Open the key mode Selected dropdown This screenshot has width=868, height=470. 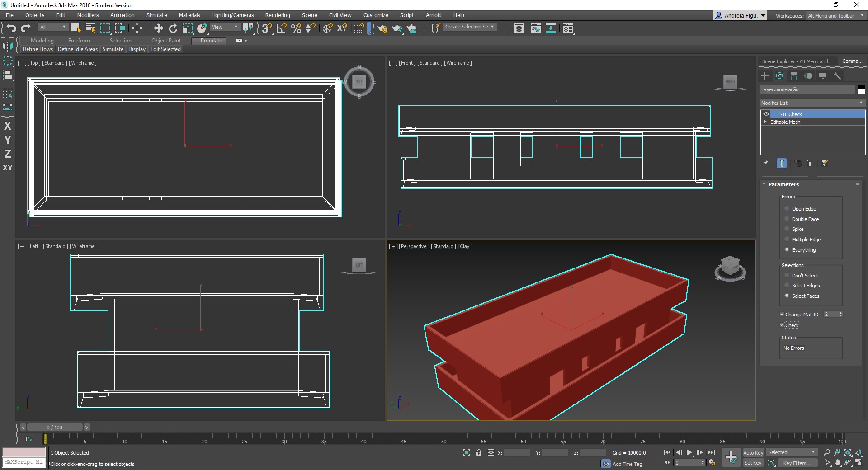pyautogui.click(x=792, y=452)
